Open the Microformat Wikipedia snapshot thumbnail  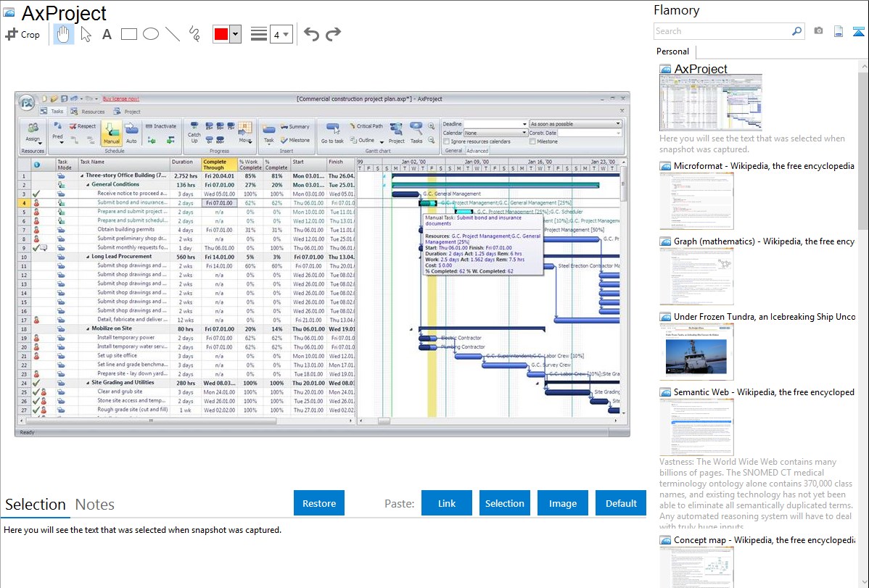pos(696,201)
